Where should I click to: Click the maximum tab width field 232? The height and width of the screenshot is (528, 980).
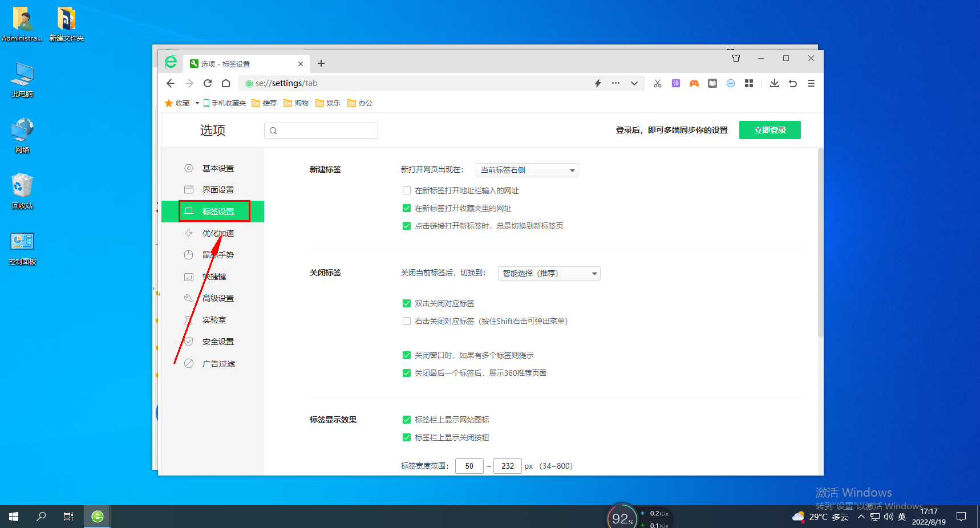point(508,466)
